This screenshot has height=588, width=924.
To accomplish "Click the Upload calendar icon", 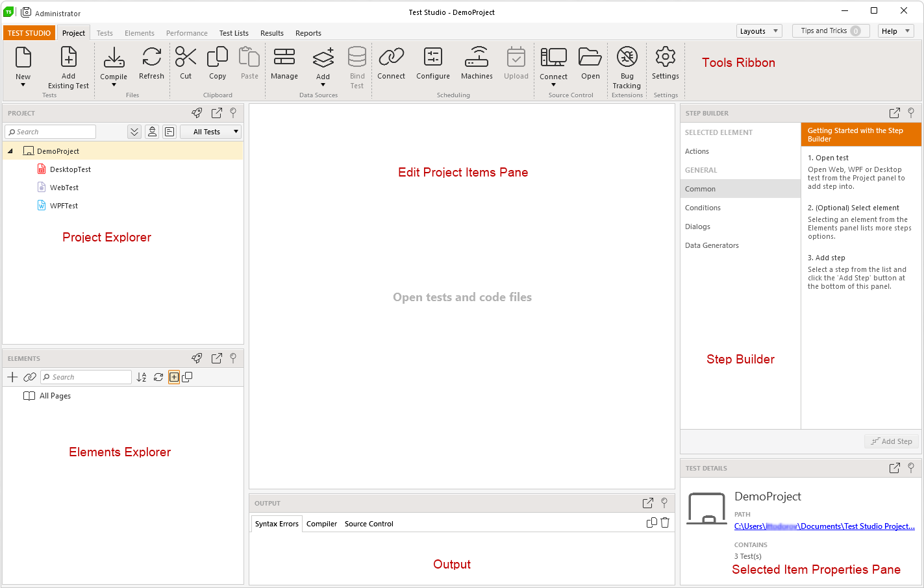I will [x=516, y=57].
